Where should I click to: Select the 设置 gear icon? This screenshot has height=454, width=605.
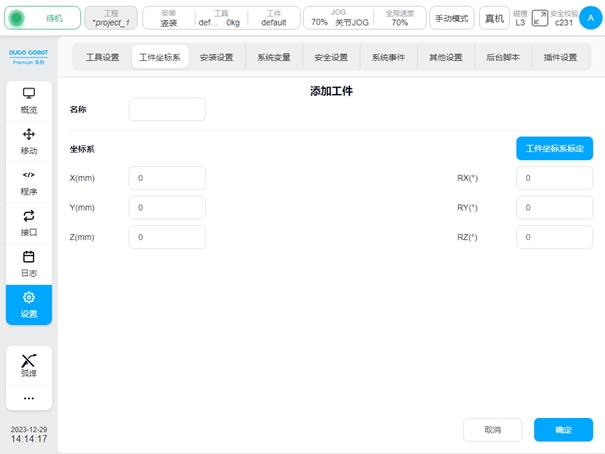[29, 304]
